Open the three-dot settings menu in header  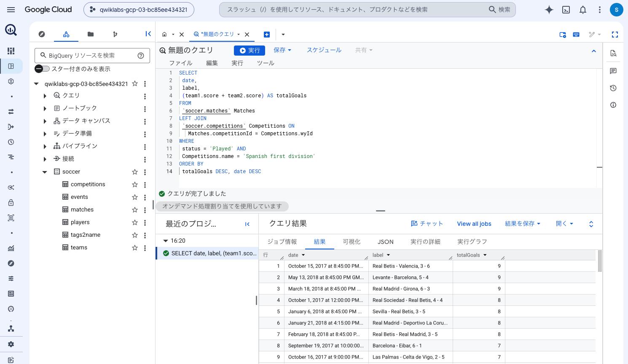point(600,10)
